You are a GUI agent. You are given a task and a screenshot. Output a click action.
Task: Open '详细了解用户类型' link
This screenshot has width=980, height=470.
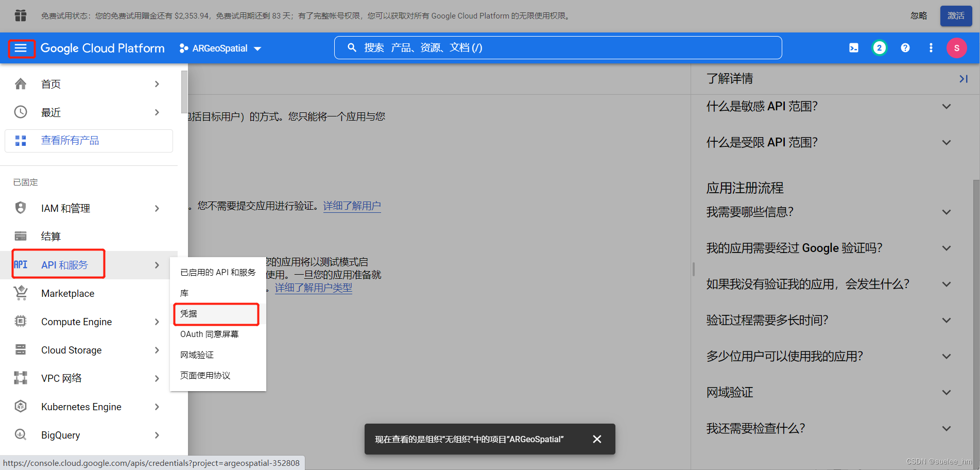click(314, 288)
